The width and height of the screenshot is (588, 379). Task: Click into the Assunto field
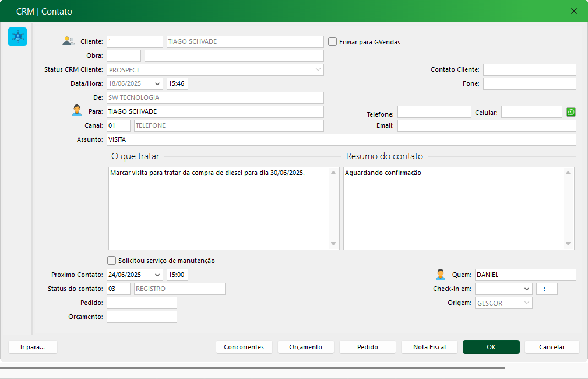341,140
